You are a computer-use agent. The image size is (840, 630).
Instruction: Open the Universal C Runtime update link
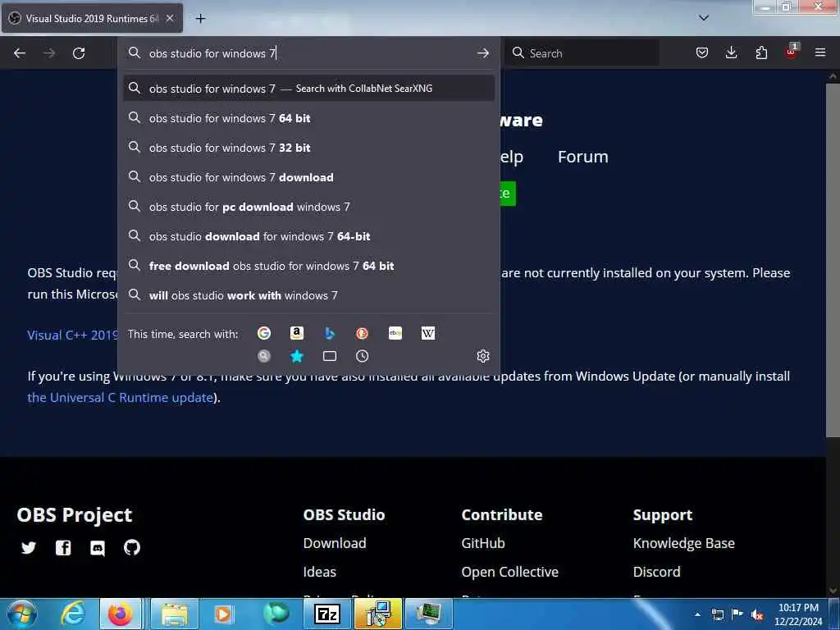click(x=120, y=398)
